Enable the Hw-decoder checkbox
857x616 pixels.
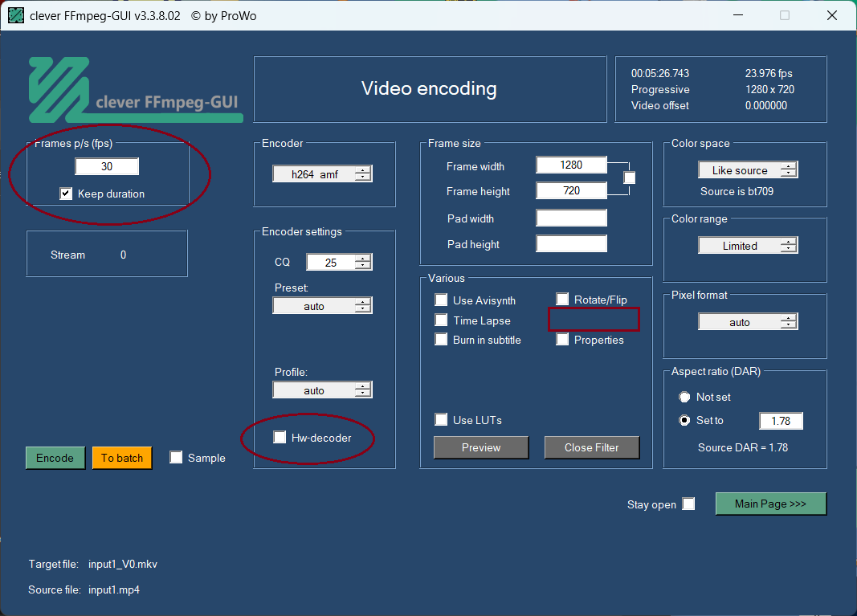pyautogui.click(x=280, y=437)
